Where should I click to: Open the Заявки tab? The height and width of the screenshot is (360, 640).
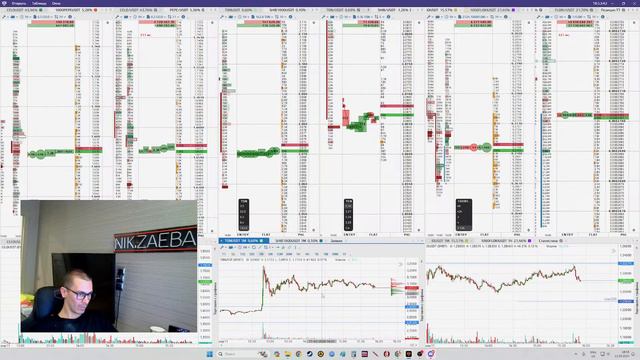(337, 241)
